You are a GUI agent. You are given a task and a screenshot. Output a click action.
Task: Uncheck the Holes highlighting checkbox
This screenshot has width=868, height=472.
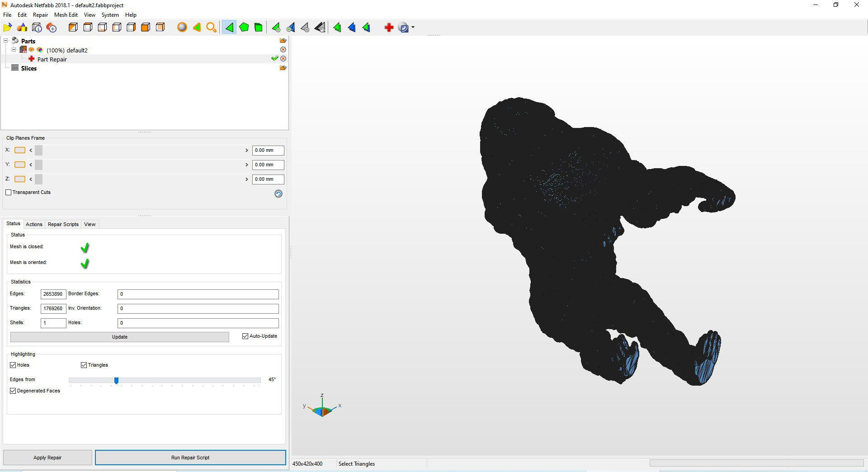pos(13,365)
